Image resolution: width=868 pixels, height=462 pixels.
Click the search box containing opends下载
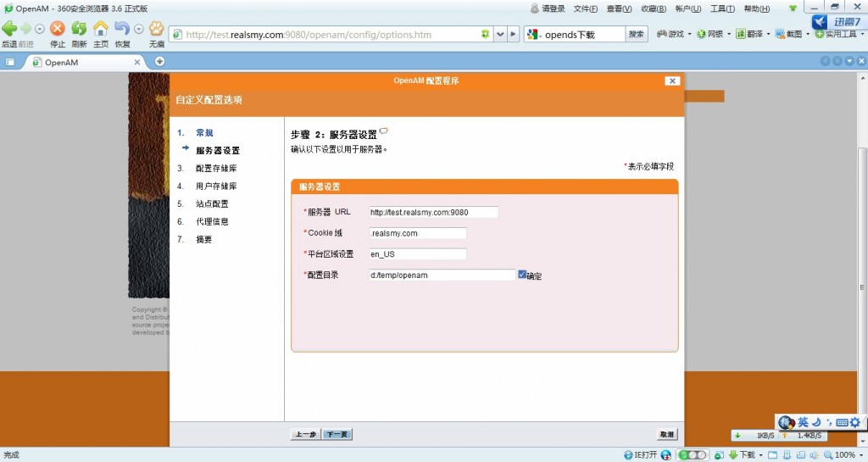point(583,34)
